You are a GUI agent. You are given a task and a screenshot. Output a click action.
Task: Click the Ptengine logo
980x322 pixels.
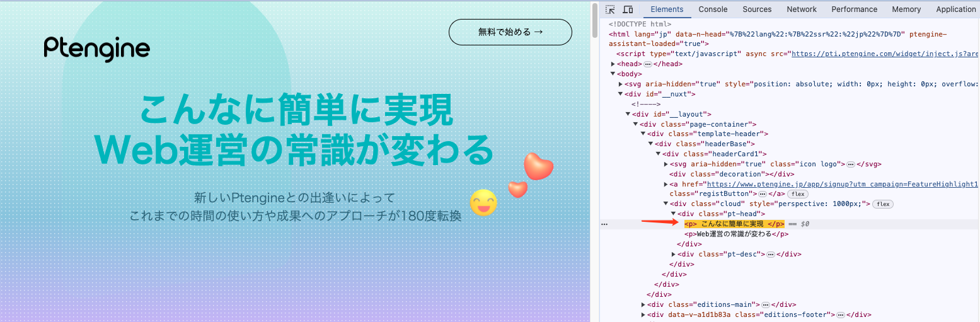pos(97,49)
